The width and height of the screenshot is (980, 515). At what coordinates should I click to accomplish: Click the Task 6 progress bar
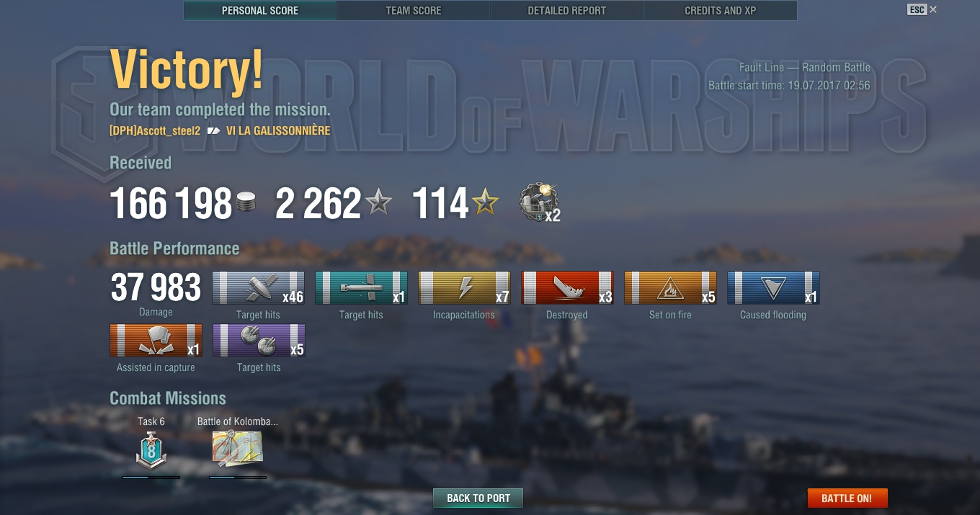[x=151, y=477]
